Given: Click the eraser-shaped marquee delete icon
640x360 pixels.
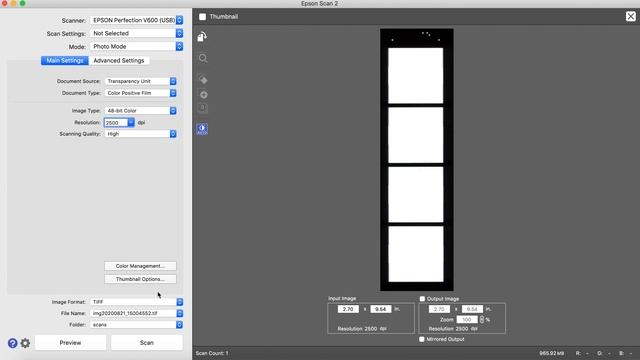Looking at the screenshot, I should [x=203, y=79].
